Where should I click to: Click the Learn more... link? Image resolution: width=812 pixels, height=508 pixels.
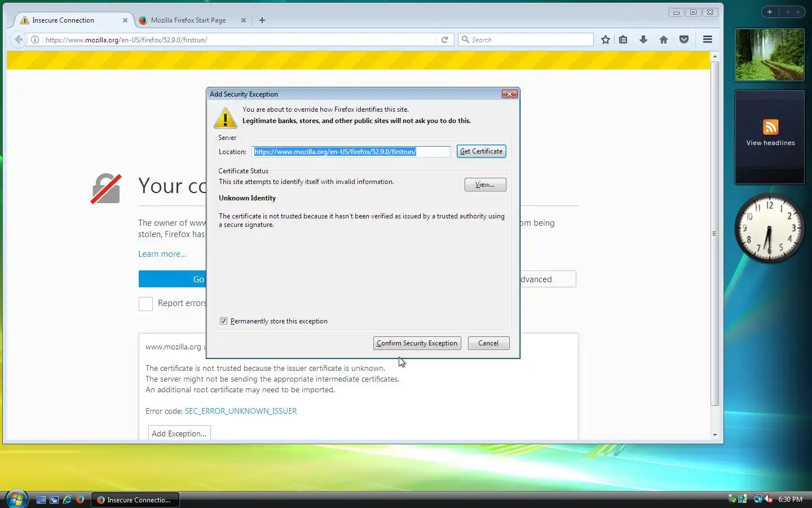point(162,254)
